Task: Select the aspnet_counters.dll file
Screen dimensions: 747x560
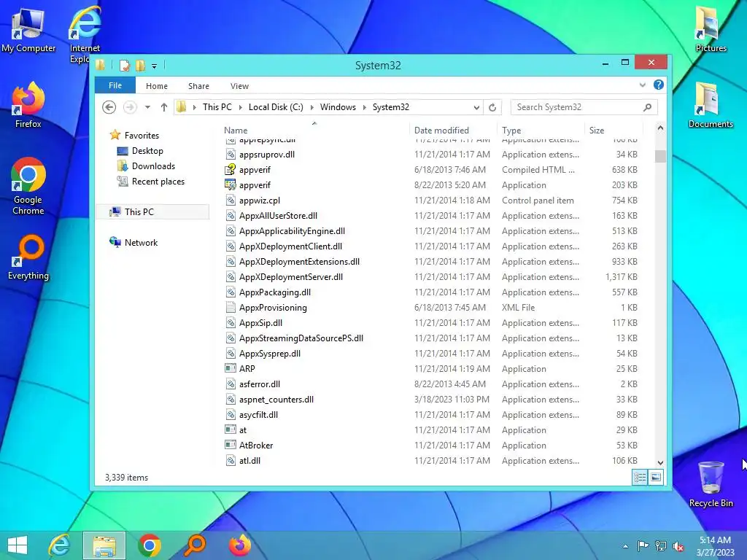Action: click(431, 400)
